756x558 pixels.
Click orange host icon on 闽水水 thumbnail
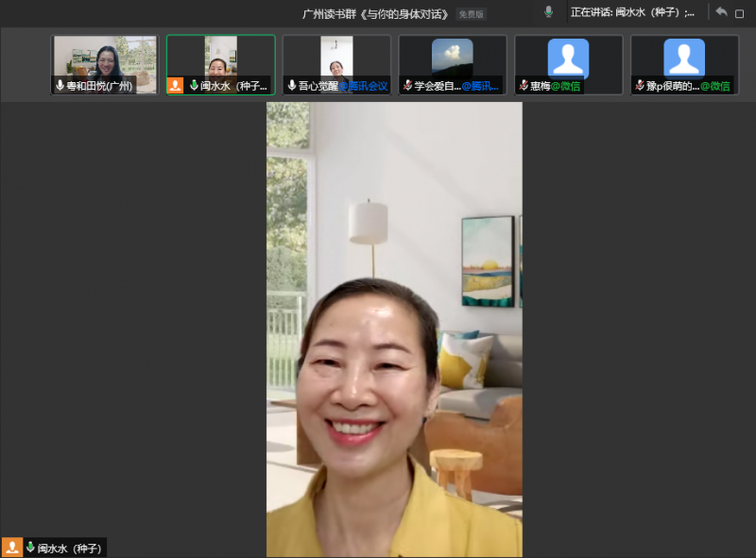click(175, 86)
